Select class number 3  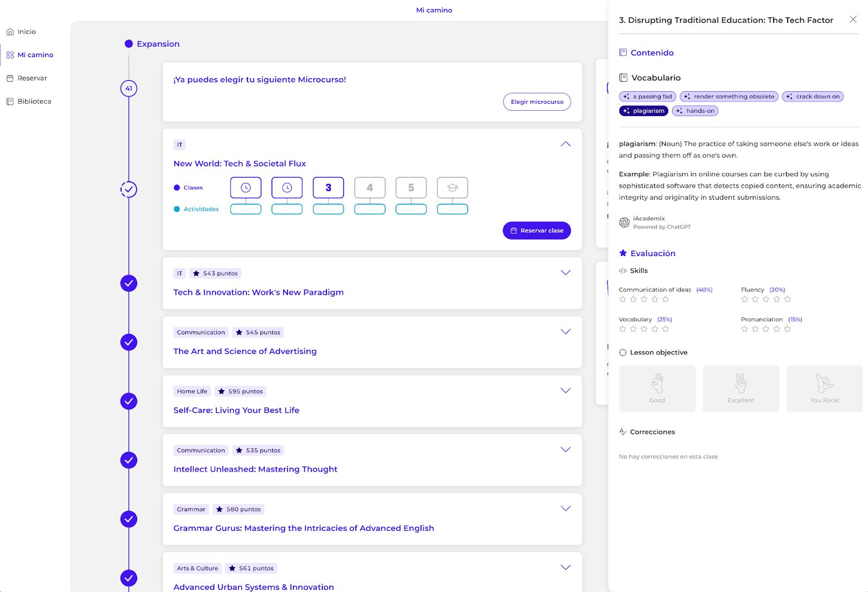[328, 188]
